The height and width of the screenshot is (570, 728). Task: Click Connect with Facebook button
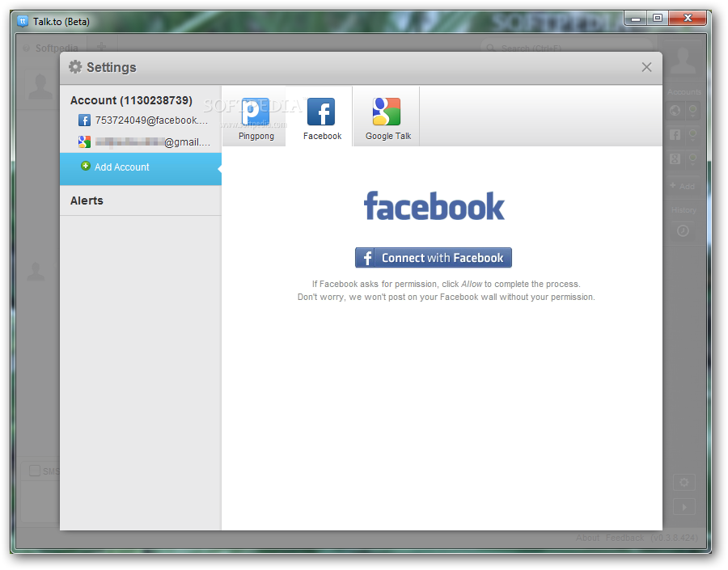434,258
